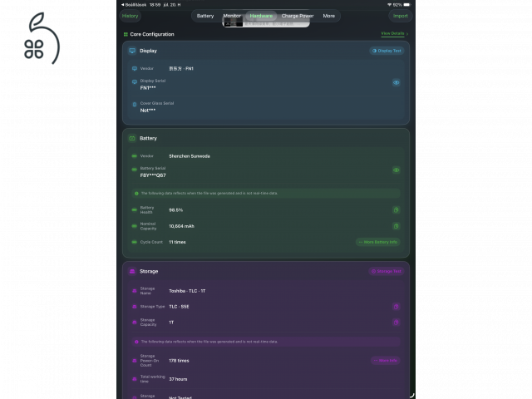532x399 pixels.
Task: Open the More tab
Action: point(329,16)
